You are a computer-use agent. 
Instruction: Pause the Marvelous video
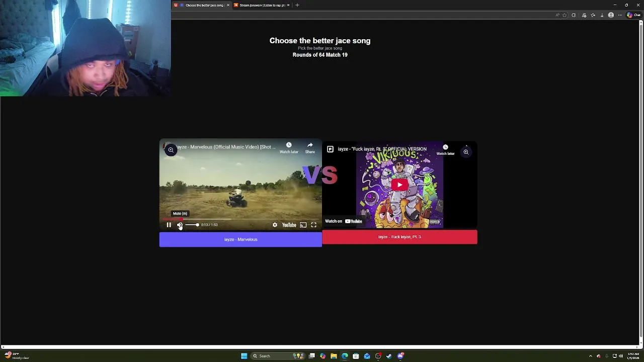pyautogui.click(x=169, y=225)
